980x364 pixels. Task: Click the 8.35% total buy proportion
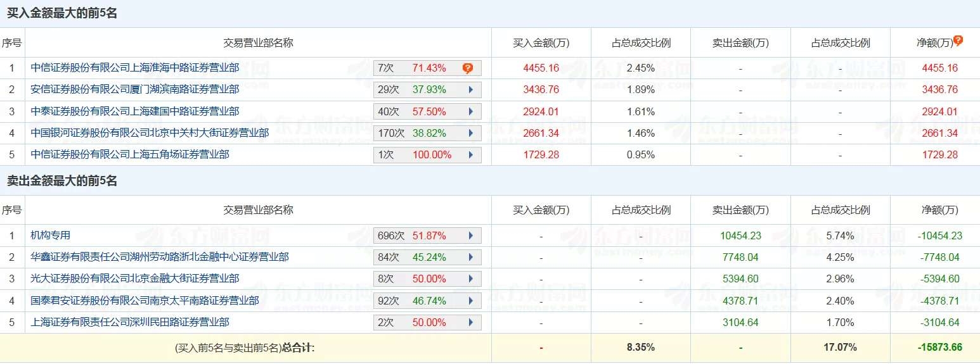click(640, 347)
